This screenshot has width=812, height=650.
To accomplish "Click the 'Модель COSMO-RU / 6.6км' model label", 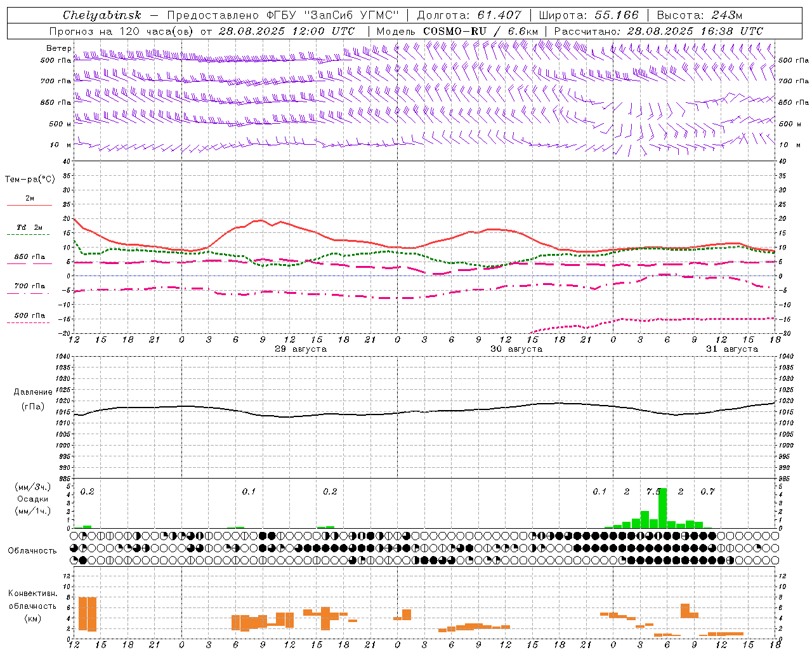I will pyautogui.click(x=457, y=31).
